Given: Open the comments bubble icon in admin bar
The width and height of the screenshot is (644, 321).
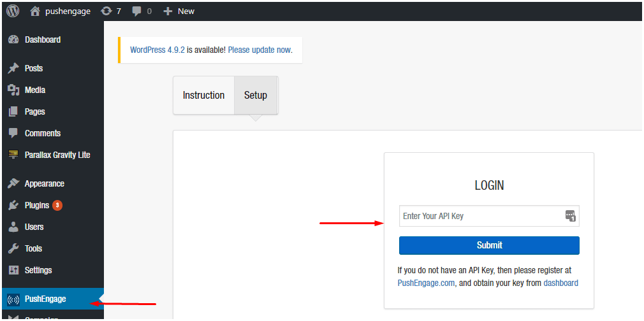Looking at the screenshot, I should coord(136,11).
